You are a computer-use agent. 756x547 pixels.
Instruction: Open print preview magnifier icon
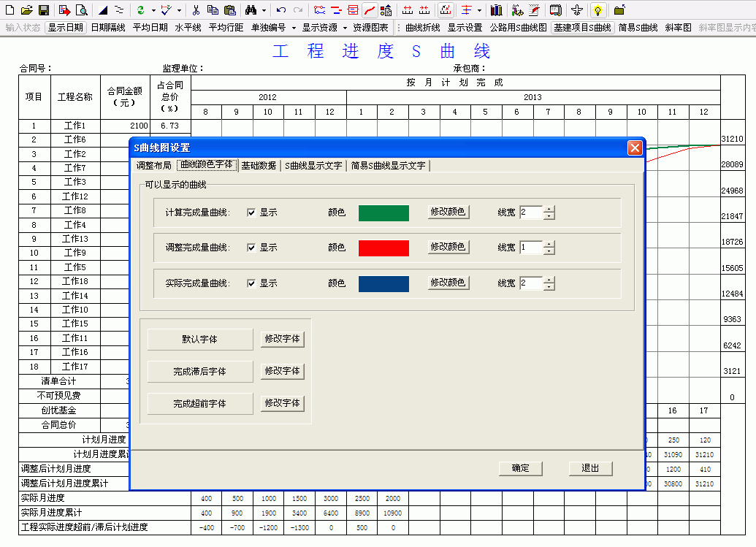pyautogui.click(x=82, y=9)
